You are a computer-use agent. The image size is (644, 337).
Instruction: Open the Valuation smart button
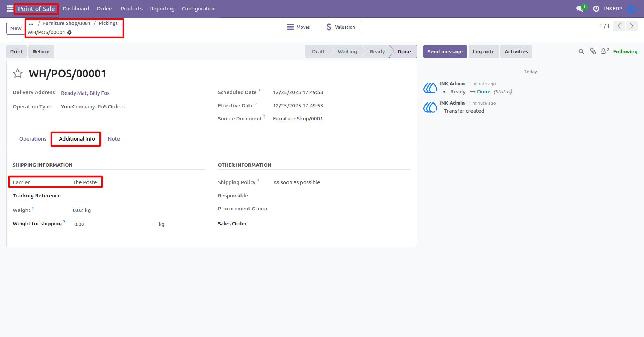point(342,27)
